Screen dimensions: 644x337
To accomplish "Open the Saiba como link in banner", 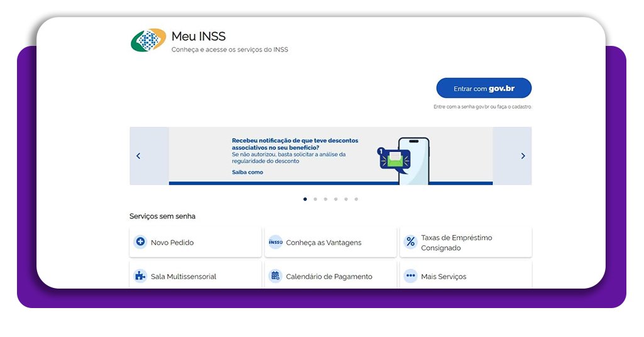I will pyautogui.click(x=248, y=172).
